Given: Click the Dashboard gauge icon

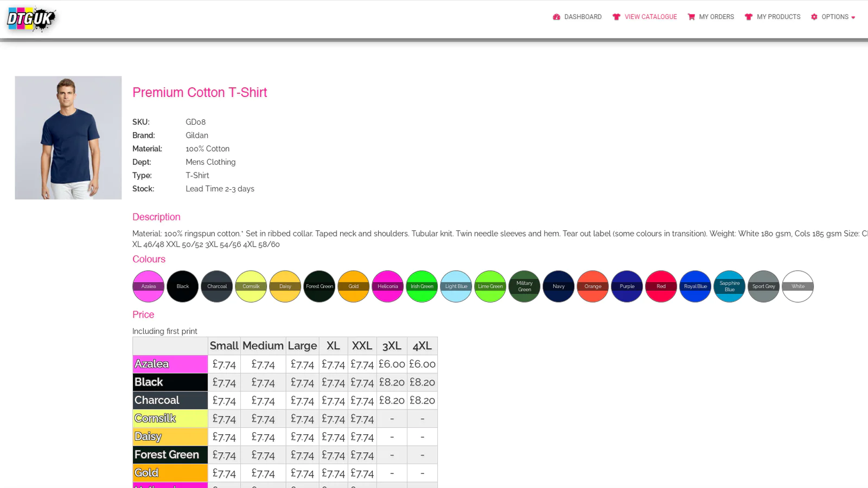Looking at the screenshot, I should pyautogui.click(x=556, y=17).
